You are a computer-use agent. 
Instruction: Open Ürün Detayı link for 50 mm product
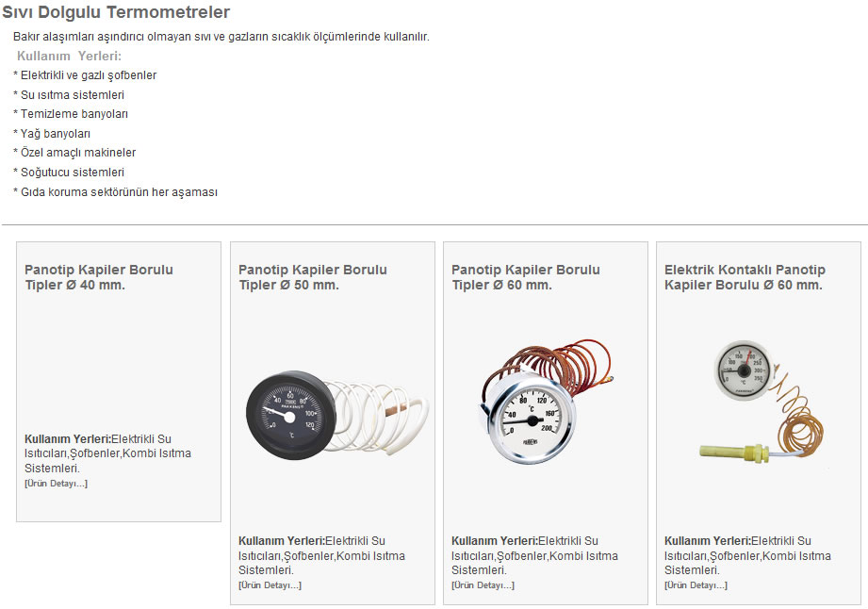tap(270, 585)
